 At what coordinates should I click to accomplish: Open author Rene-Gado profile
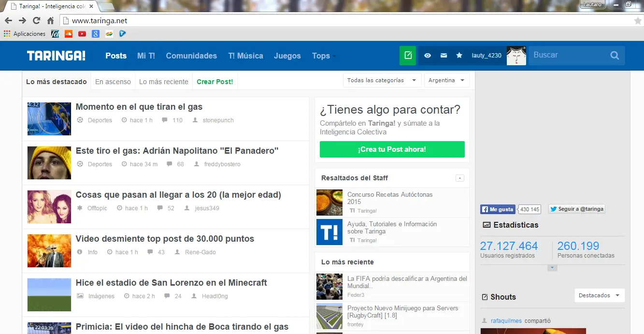pos(200,252)
